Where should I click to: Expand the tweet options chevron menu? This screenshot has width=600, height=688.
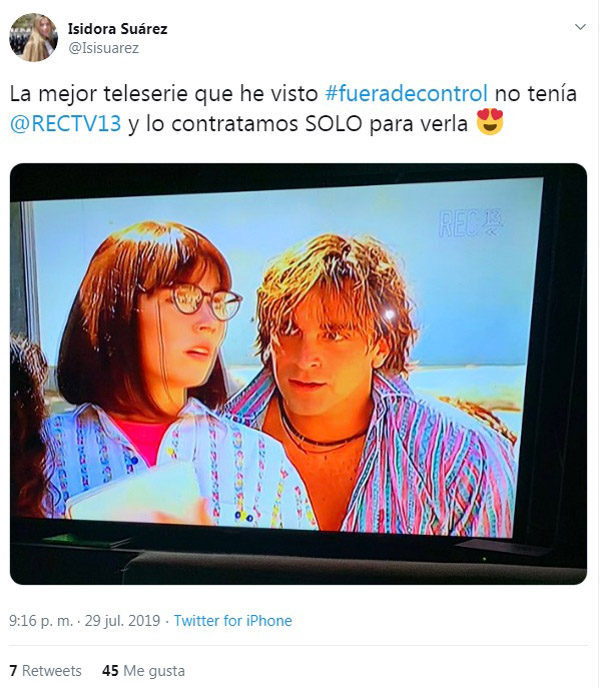(580, 27)
